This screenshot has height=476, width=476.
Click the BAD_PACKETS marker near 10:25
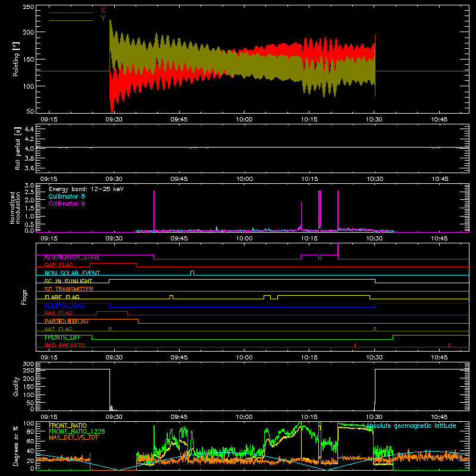point(355,345)
